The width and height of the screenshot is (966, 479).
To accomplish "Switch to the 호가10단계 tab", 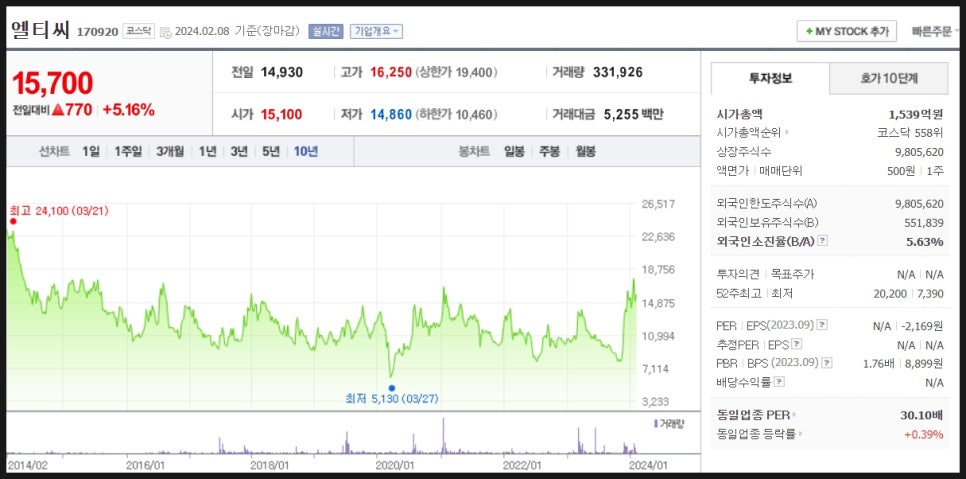I will [x=889, y=78].
